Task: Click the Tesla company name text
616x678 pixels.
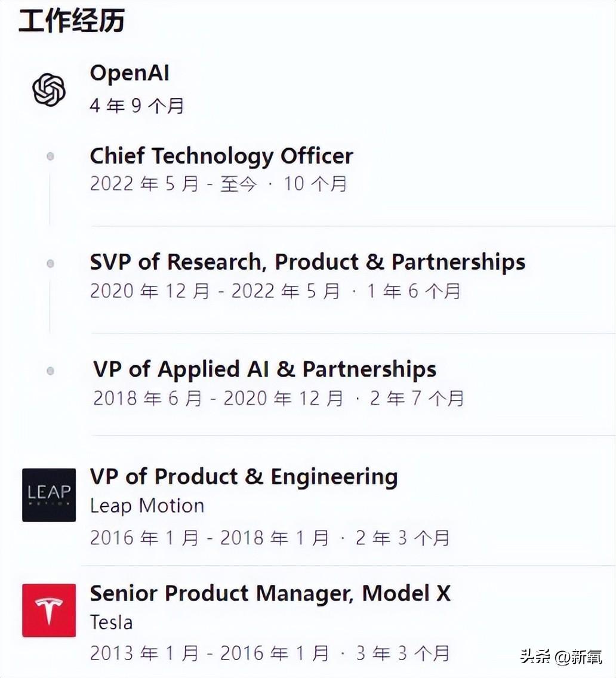Action: click(x=111, y=622)
